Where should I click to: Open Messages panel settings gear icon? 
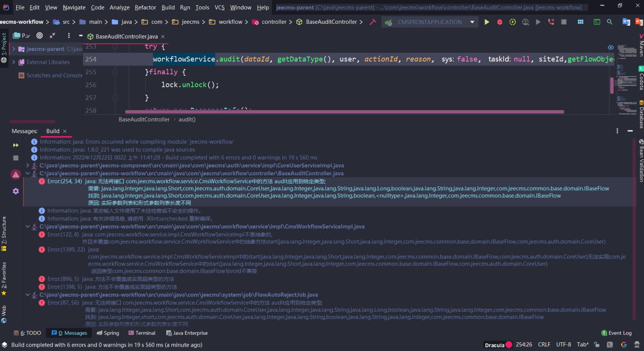coord(16,191)
